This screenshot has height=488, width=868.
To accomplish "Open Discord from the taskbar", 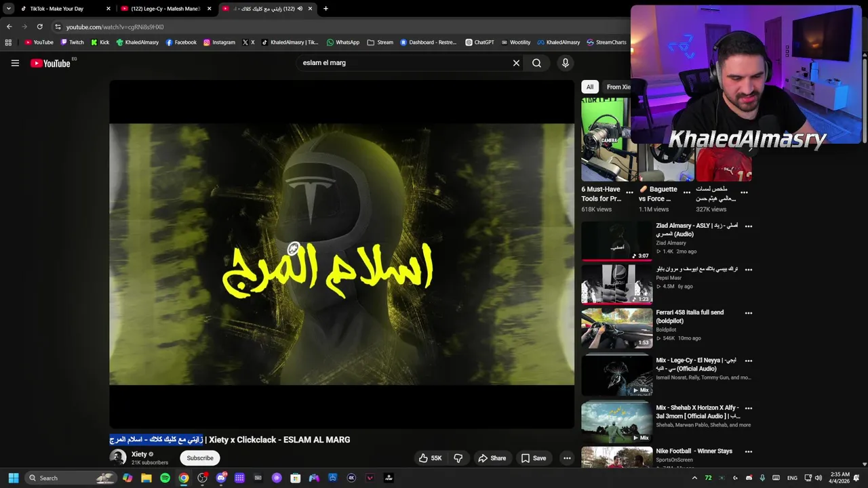I will point(221,478).
